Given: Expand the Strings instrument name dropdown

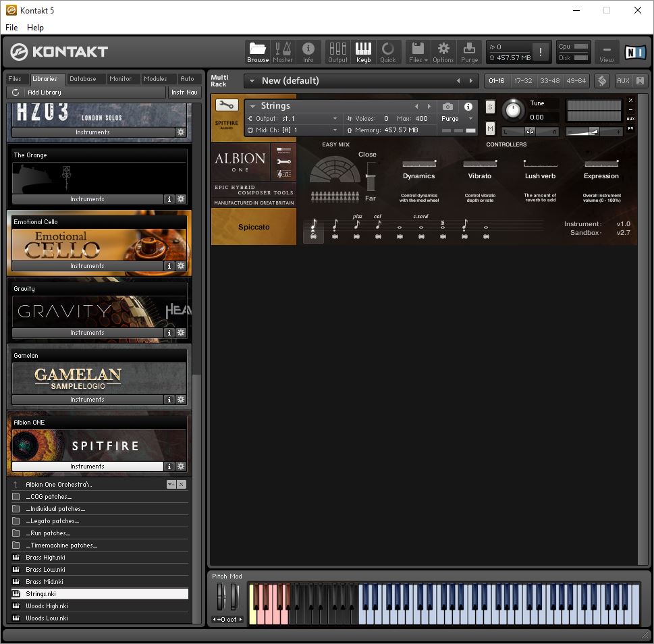Looking at the screenshot, I should click(252, 107).
